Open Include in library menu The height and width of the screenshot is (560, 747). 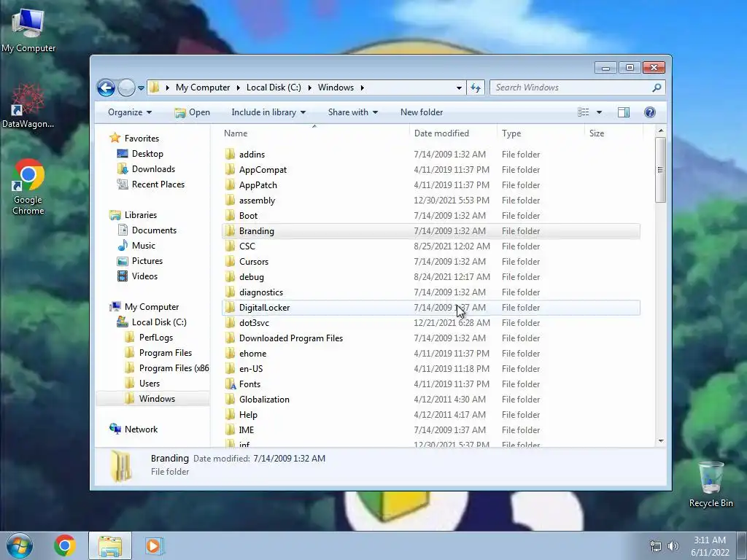(x=268, y=112)
